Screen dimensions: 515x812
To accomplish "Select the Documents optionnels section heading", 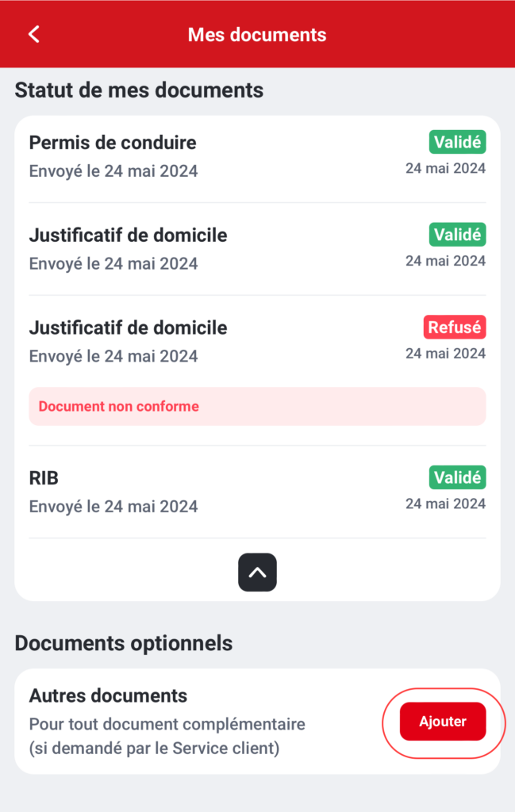I will 123,642.
